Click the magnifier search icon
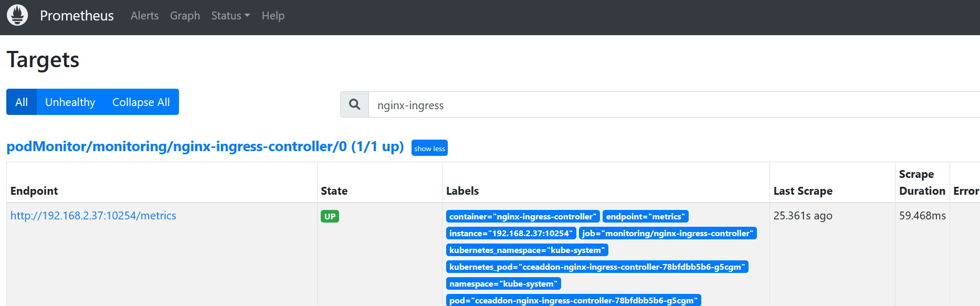980x306 pixels. coord(355,104)
